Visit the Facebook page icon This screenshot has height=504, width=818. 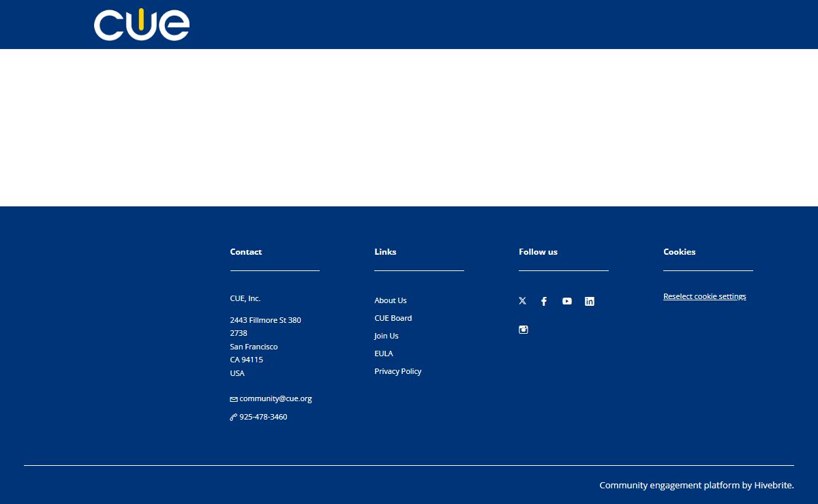tap(544, 301)
